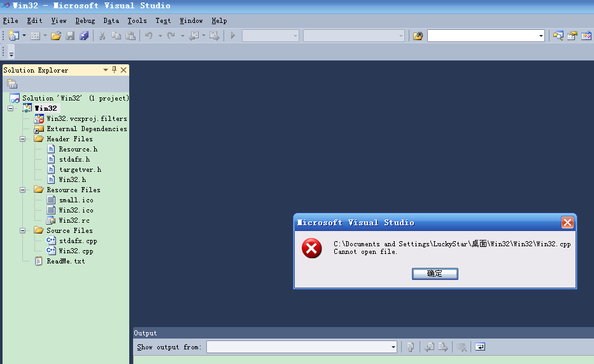Click the Navigate Forward icon
This screenshot has height=364, width=594.
point(215,36)
